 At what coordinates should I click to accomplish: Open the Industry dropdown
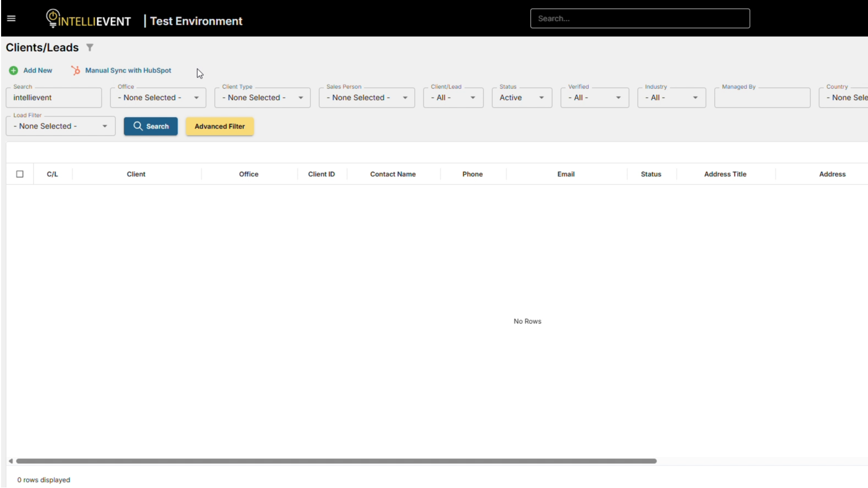point(672,98)
